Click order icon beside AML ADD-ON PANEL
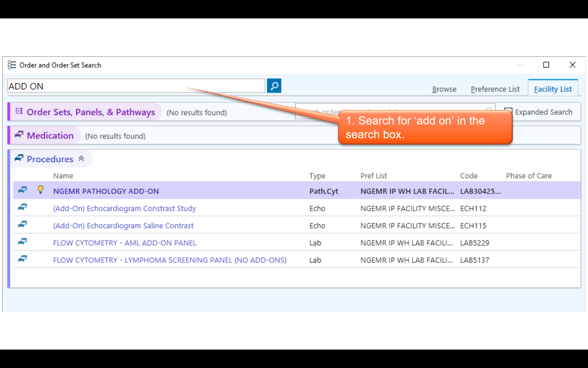Screen dimensions: 588x368 pos(22,242)
